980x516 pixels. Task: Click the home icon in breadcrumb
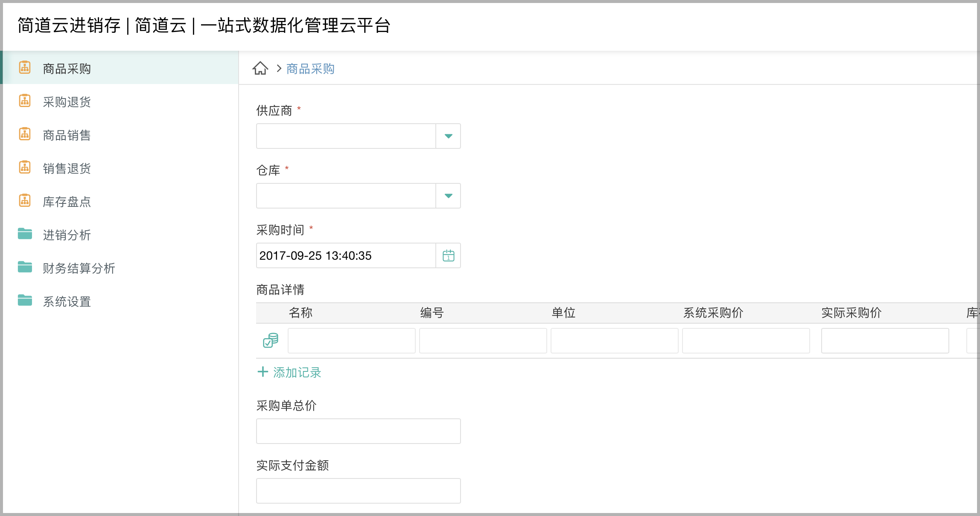click(260, 68)
